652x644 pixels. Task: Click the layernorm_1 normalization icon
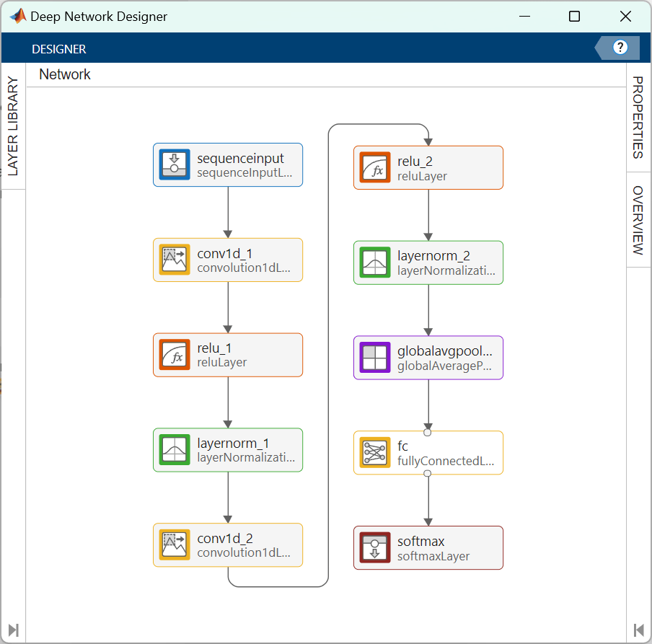coord(174,450)
